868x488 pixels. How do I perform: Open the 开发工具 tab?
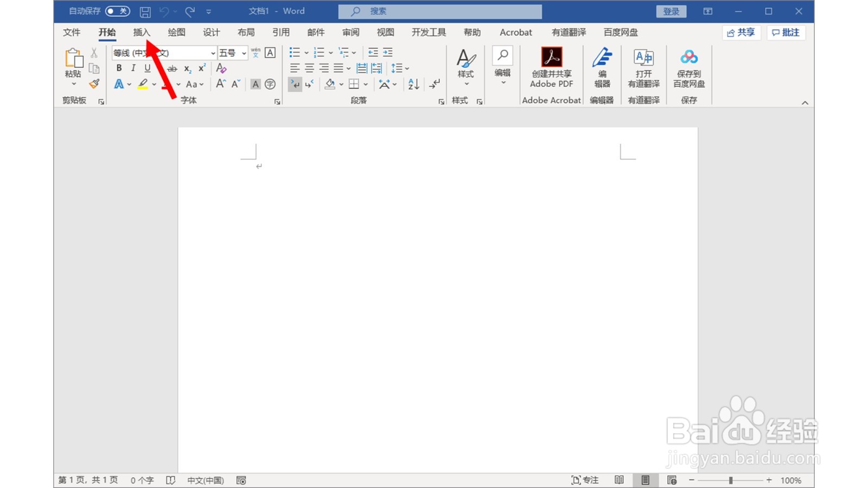click(x=429, y=33)
